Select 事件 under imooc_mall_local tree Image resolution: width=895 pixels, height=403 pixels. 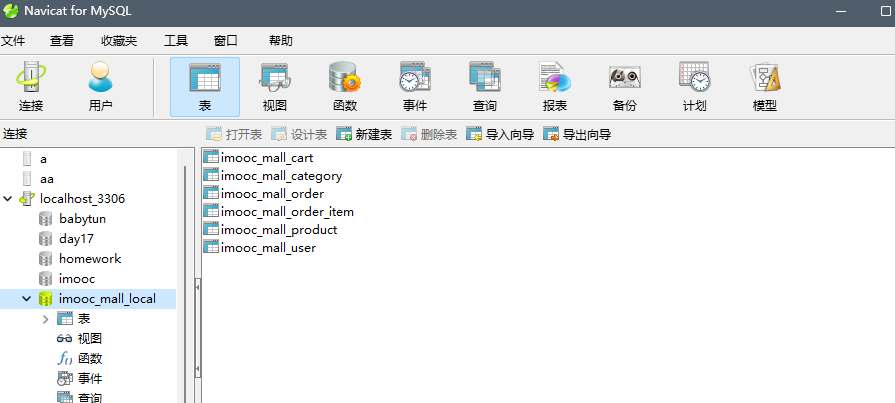click(90, 378)
